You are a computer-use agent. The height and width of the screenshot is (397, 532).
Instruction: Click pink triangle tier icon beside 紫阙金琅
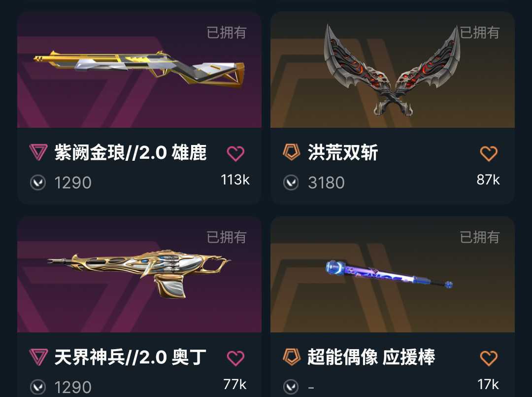[38, 152]
